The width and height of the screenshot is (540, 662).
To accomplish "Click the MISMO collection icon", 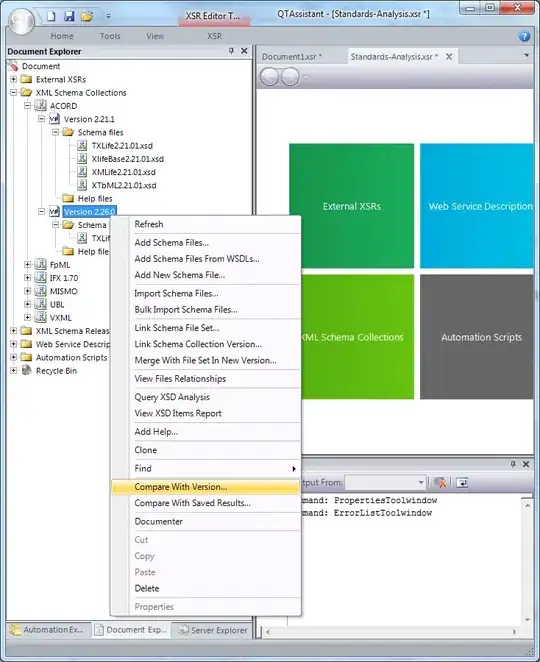I will [41, 291].
